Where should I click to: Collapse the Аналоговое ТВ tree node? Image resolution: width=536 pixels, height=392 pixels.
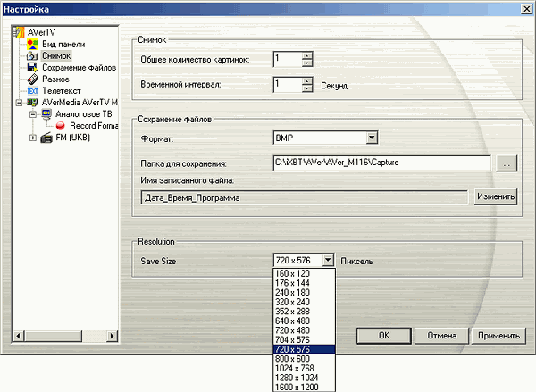click(x=32, y=114)
